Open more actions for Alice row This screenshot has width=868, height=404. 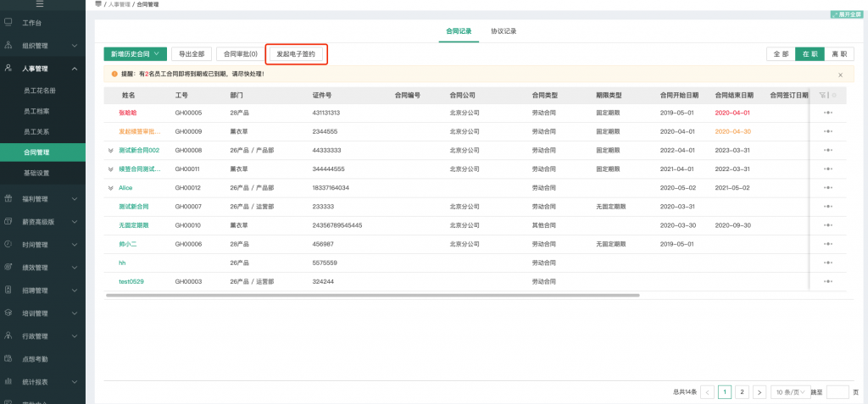pyautogui.click(x=828, y=188)
